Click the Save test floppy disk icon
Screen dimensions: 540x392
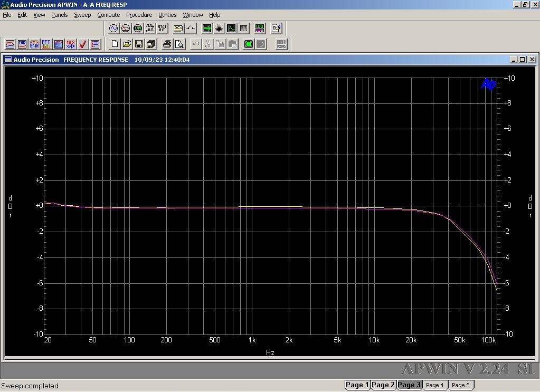click(139, 44)
